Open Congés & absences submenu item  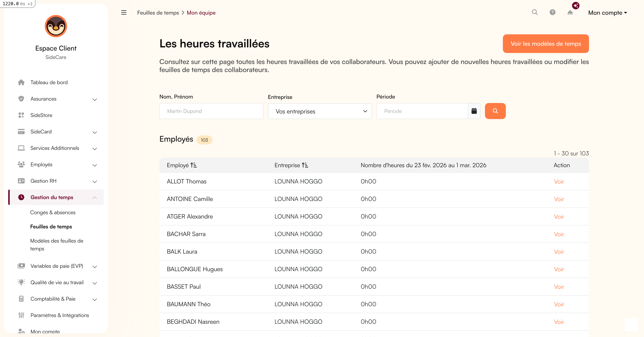(53, 212)
